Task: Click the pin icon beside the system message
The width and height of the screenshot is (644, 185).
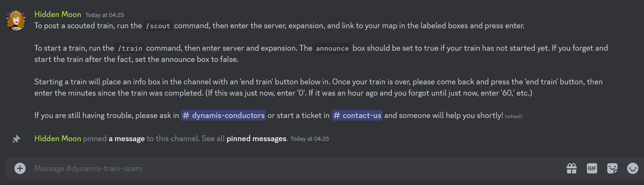Action: pyautogui.click(x=16, y=139)
